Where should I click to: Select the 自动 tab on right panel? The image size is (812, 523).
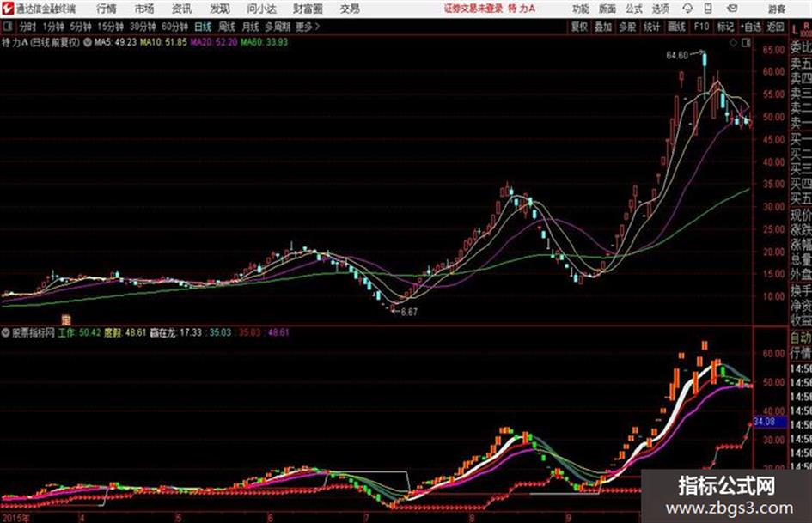tap(801, 338)
